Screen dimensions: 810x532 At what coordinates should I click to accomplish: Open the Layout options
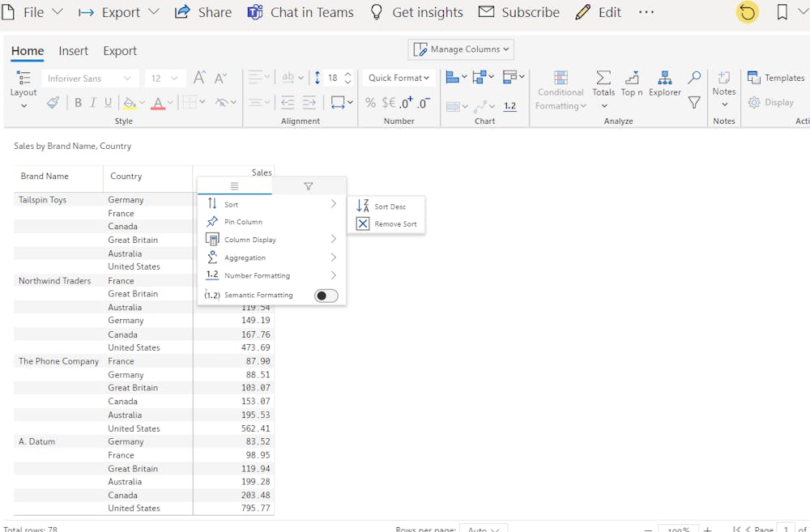click(23, 89)
